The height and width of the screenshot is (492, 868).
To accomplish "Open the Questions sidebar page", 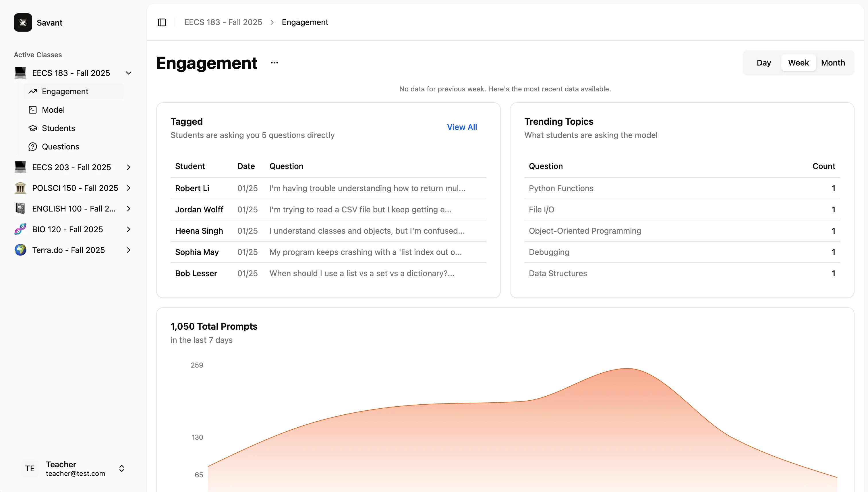I will pos(74,147).
